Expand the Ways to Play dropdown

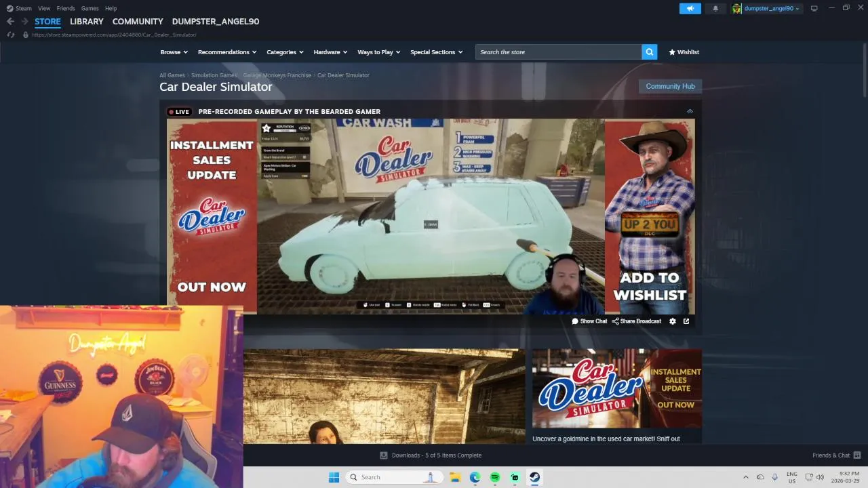[x=379, y=52]
